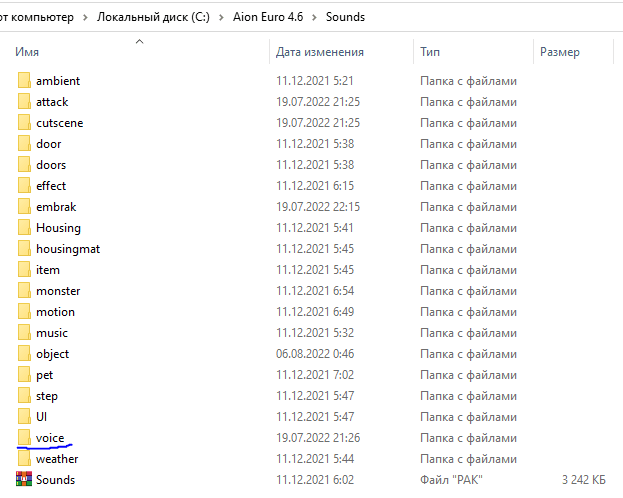
Task: Select the embrak folder name
Action: pyautogui.click(x=56, y=207)
